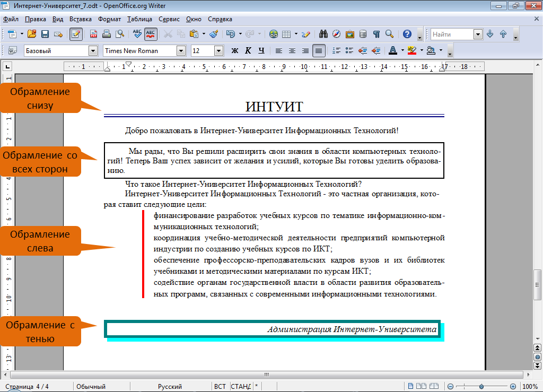Undo the last action
Image resolution: width=543 pixels, height=392 pixels.
pos(231,34)
